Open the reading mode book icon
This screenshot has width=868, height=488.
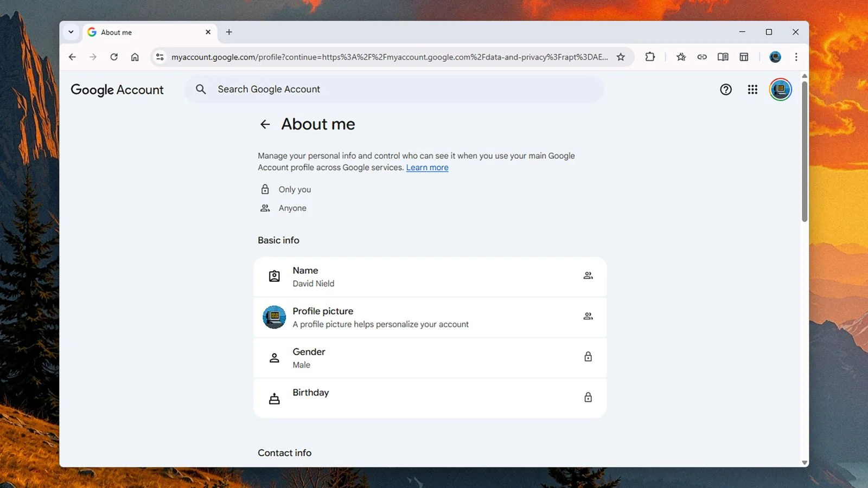click(723, 57)
